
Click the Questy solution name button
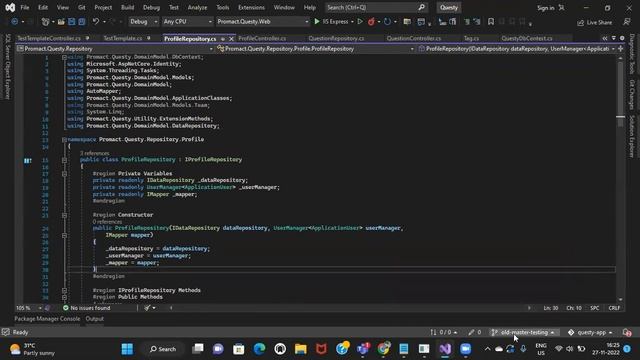(x=449, y=7)
